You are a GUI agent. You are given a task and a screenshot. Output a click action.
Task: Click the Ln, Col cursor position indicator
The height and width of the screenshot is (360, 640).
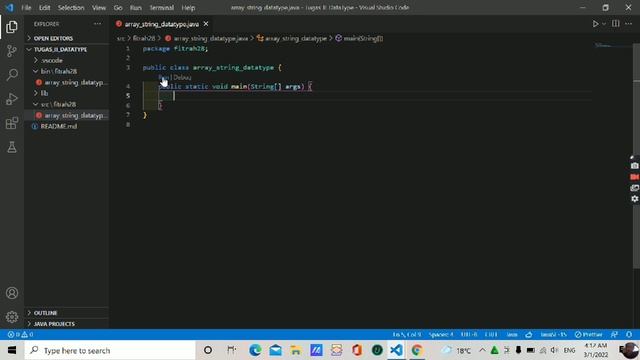(407, 335)
